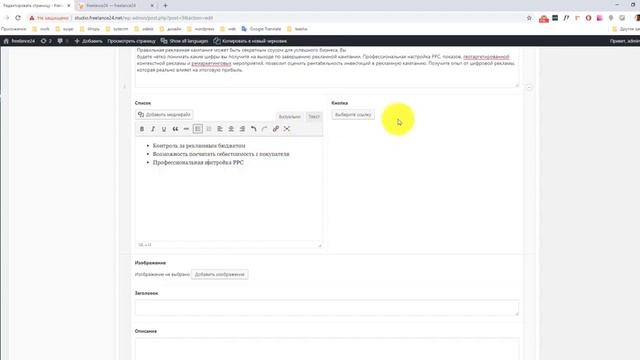
Task: Switch editor to Визуально tab
Action: (x=289, y=117)
